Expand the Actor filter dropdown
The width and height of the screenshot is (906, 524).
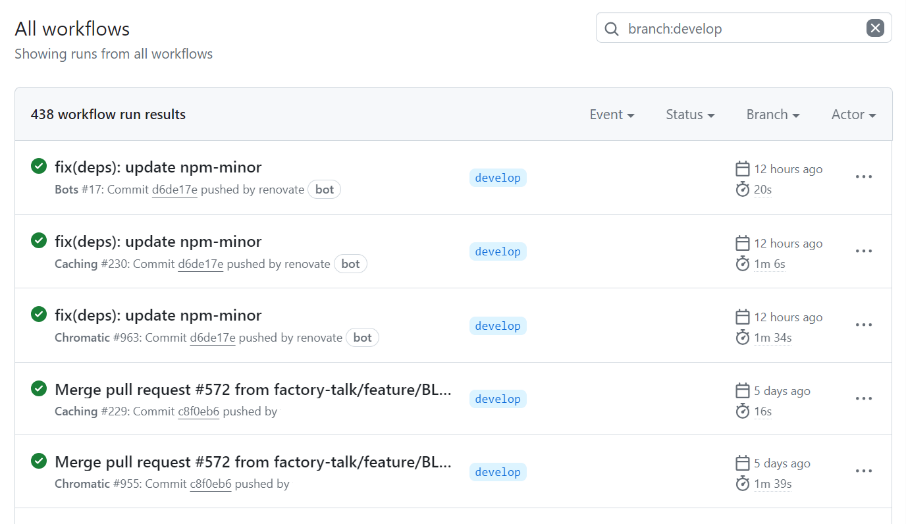click(x=853, y=115)
